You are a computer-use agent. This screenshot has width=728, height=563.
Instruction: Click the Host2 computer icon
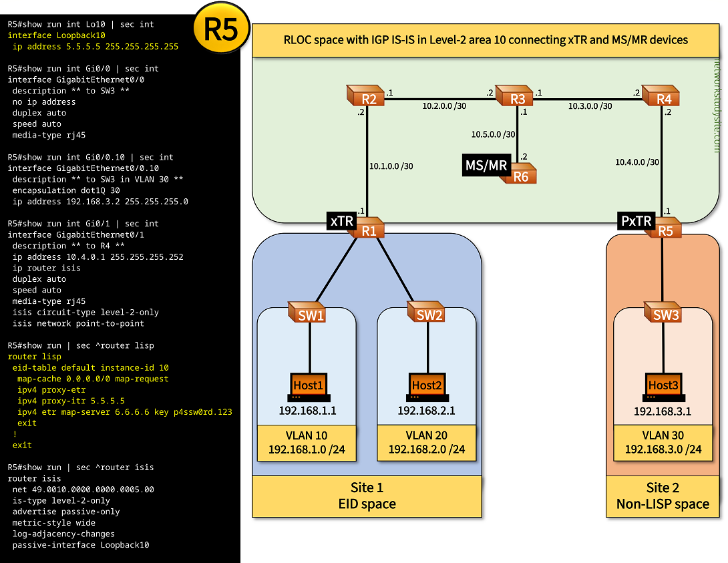tap(427, 385)
